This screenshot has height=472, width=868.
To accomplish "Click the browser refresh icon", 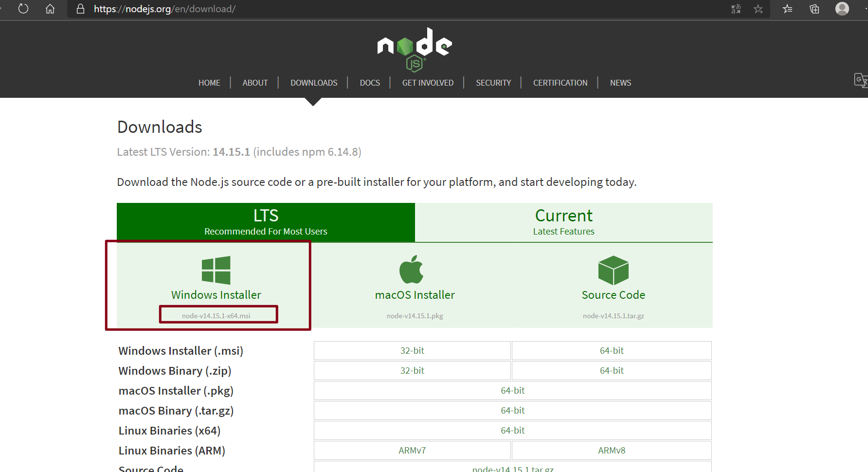I will tap(23, 9).
